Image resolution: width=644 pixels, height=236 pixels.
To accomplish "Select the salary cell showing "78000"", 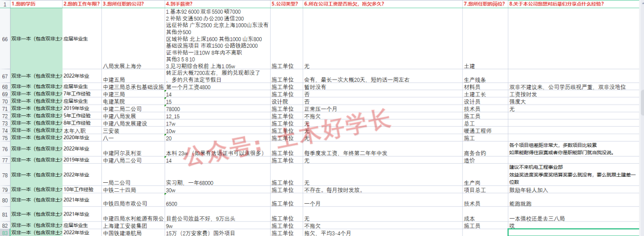I will [218, 109].
